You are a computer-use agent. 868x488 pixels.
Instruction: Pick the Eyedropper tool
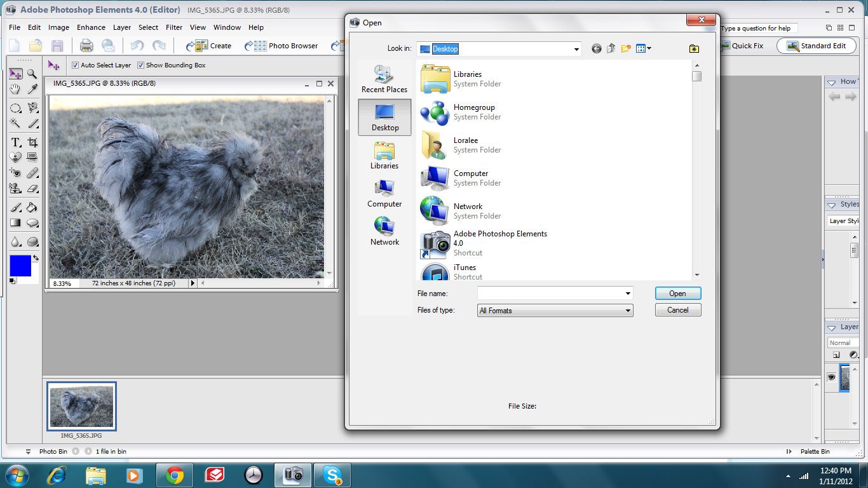click(x=32, y=90)
